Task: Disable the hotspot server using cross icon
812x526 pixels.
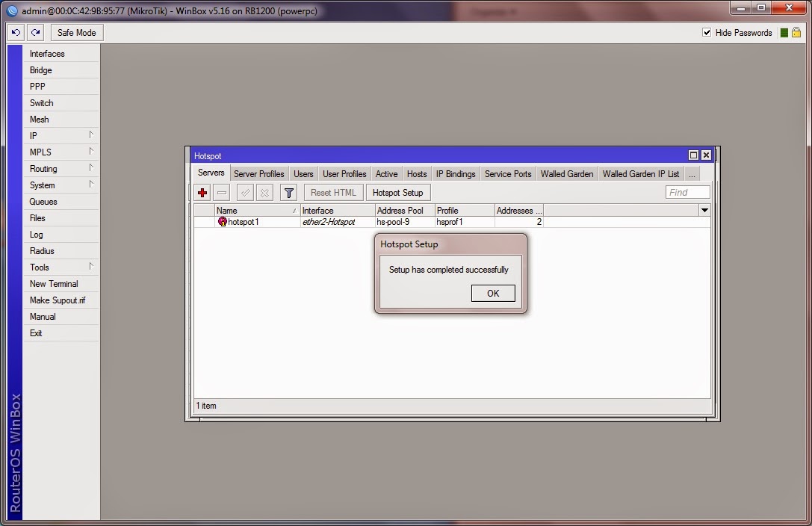Action: (264, 193)
